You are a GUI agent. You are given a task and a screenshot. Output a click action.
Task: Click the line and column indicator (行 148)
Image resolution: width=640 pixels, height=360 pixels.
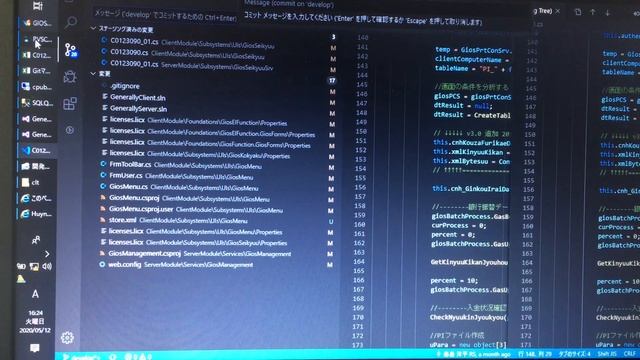tap(535, 354)
